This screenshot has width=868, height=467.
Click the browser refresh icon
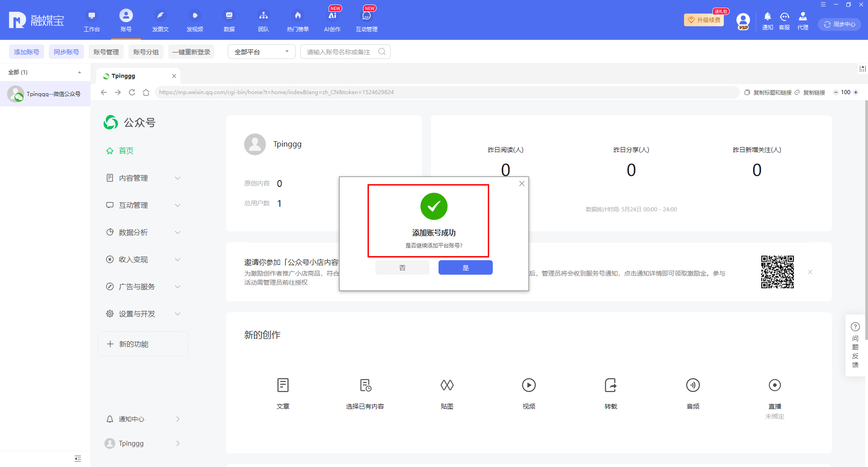(132, 92)
